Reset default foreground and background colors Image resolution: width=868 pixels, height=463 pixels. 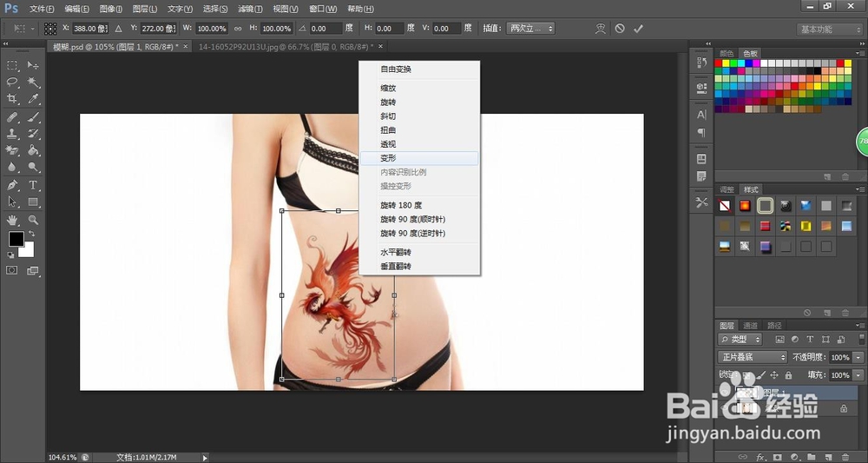tap(10, 255)
